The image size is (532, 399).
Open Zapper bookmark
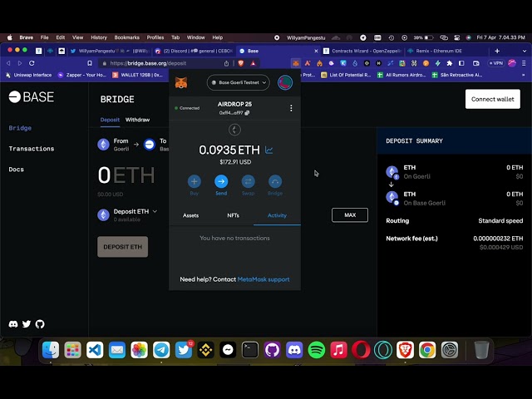82,75
